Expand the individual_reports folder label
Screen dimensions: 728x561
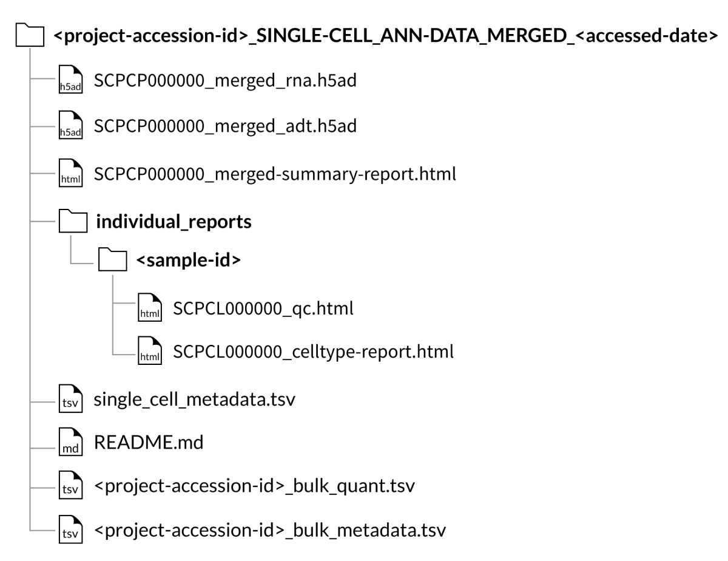point(174,222)
